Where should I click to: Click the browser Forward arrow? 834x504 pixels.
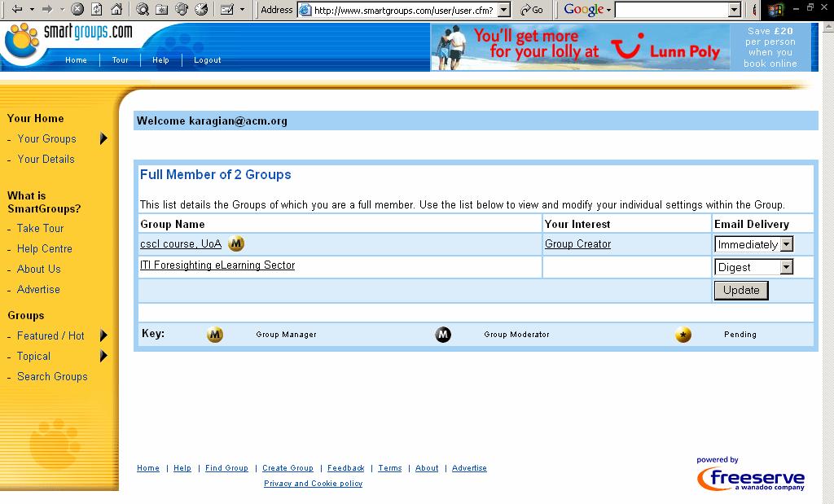point(47,9)
